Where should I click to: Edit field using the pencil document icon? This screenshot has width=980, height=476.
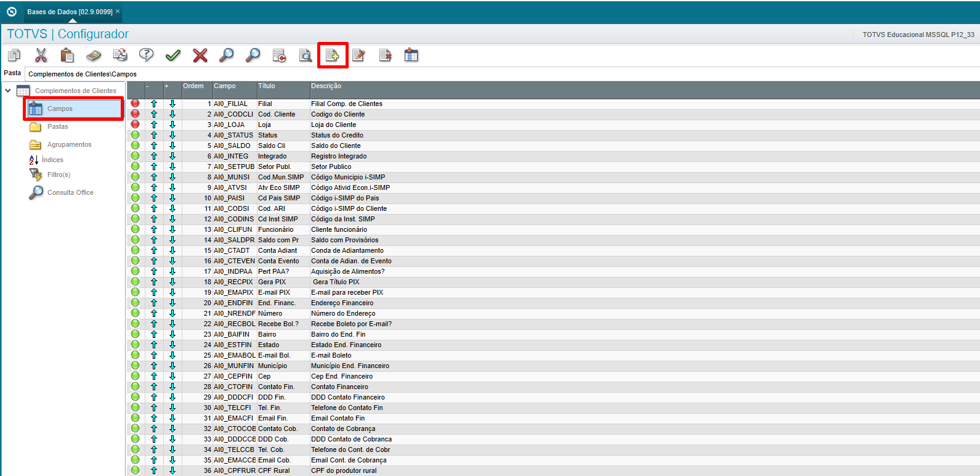point(358,55)
